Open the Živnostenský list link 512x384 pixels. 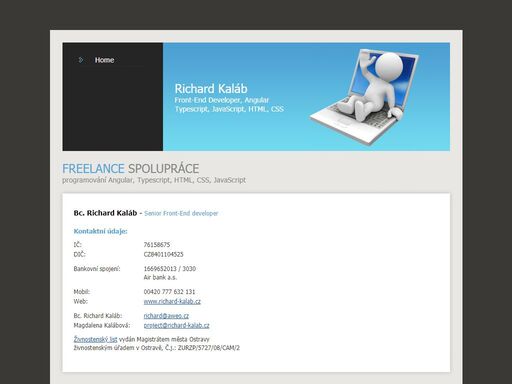(95, 339)
